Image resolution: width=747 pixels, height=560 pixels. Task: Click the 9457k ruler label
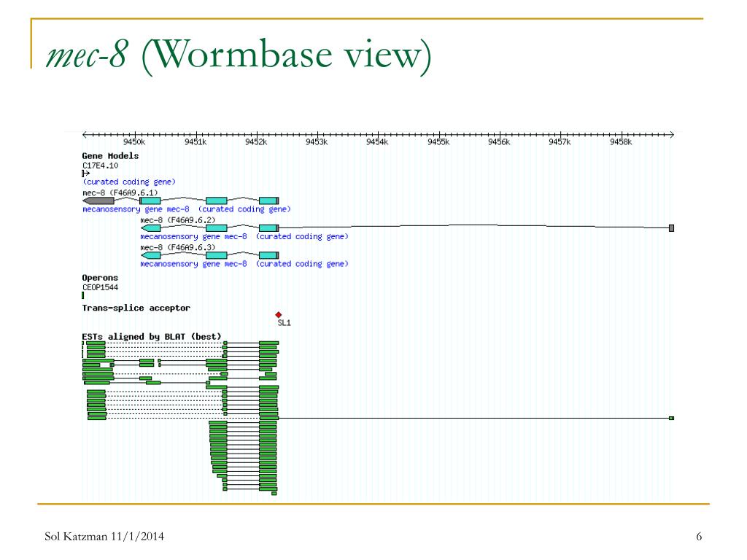coord(560,142)
